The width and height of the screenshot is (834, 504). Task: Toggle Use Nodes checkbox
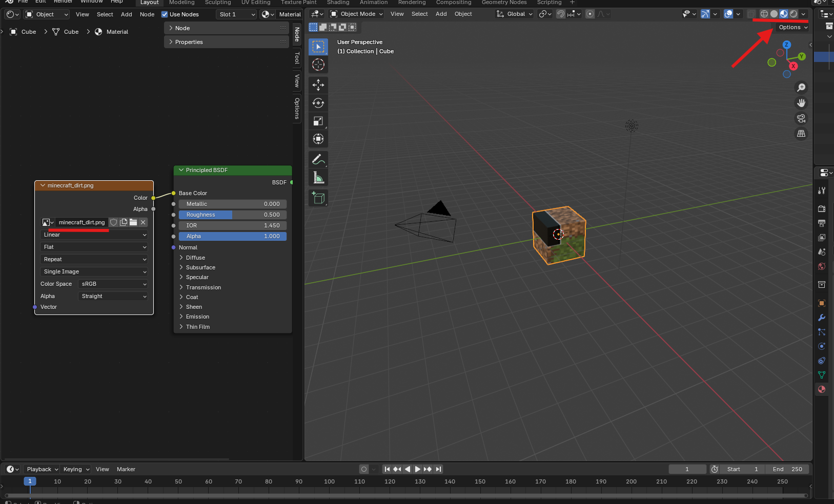coord(165,14)
